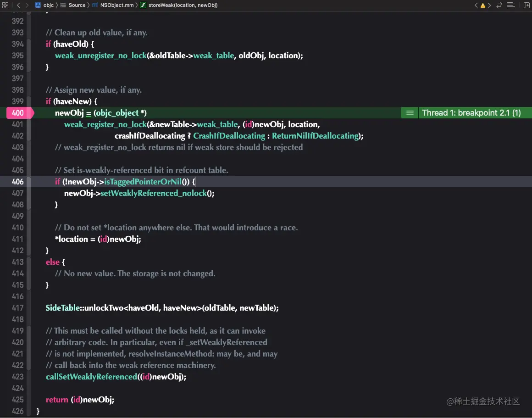532x418 pixels.
Task: Toggle the breakpoint on line 400
Action: [20, 113]
